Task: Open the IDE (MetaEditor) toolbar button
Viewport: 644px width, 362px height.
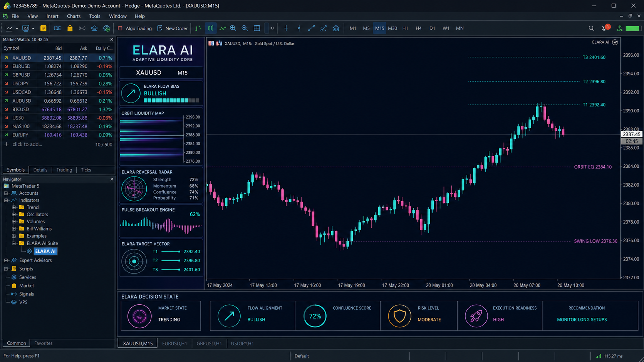Action: pos(57,28)
